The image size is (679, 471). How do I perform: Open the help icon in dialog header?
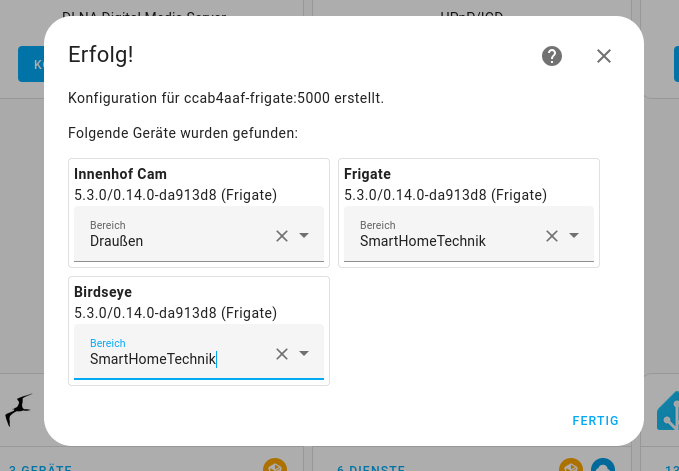tap(552, 56)
